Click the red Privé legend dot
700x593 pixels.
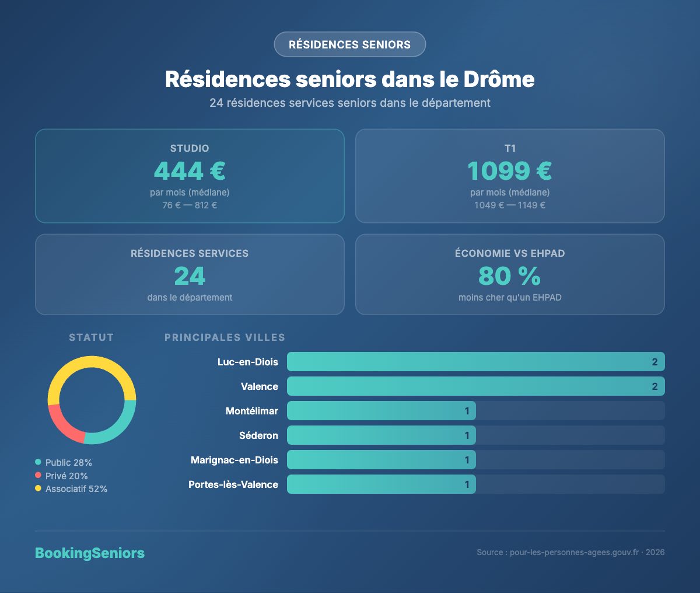pos(38,476)
